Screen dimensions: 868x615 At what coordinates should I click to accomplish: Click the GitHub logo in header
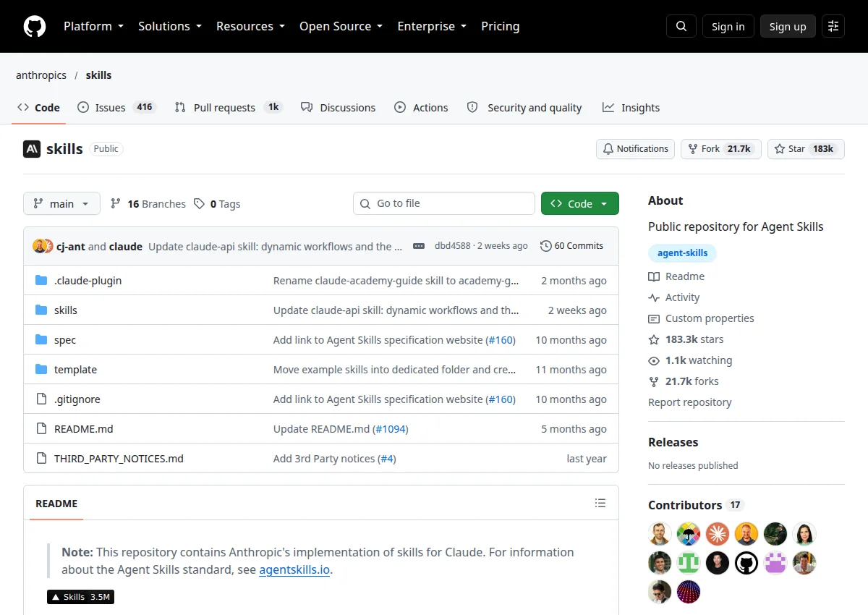tap(35, 26)
